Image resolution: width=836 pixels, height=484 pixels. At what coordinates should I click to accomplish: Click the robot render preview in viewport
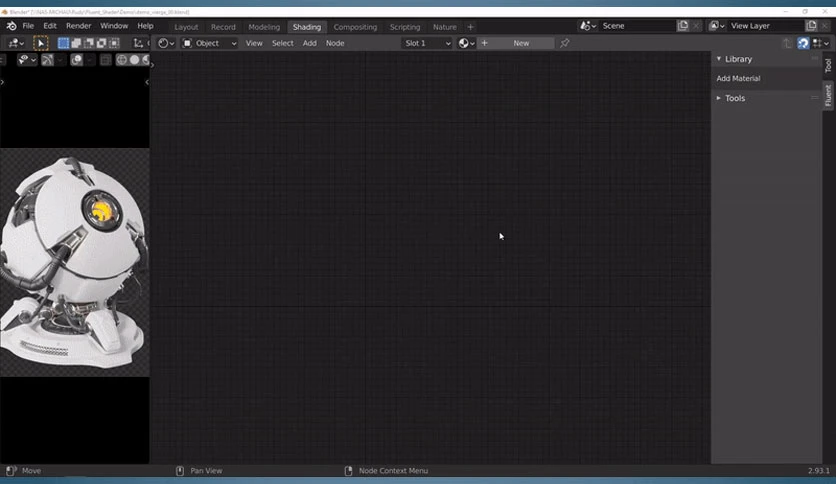[74, 262]
